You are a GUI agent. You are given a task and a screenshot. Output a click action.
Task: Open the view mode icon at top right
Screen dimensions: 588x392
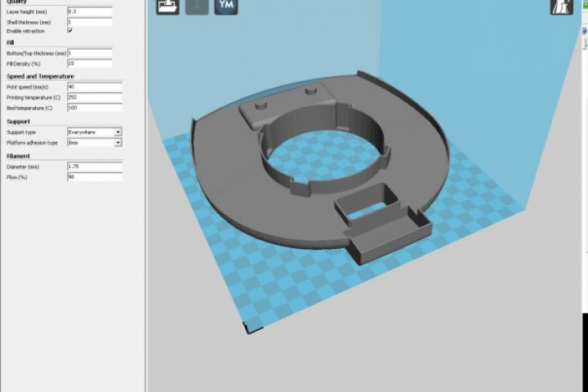click(x=561, y=7)
